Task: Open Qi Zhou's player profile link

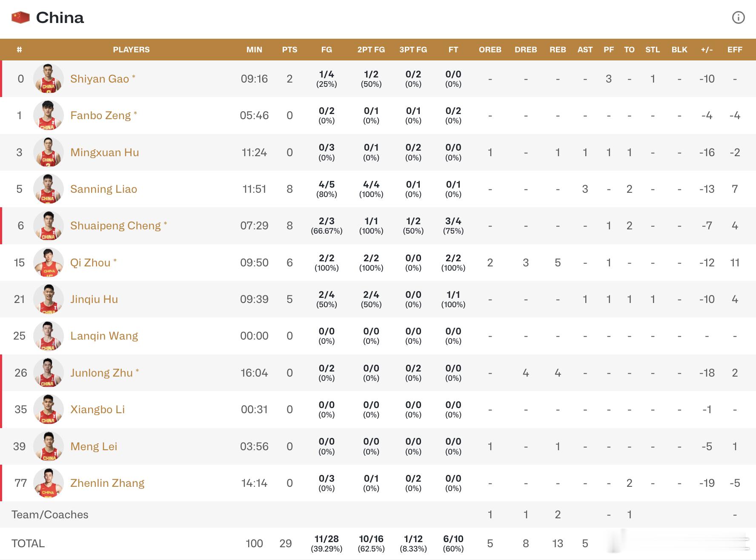Action: 90,263
